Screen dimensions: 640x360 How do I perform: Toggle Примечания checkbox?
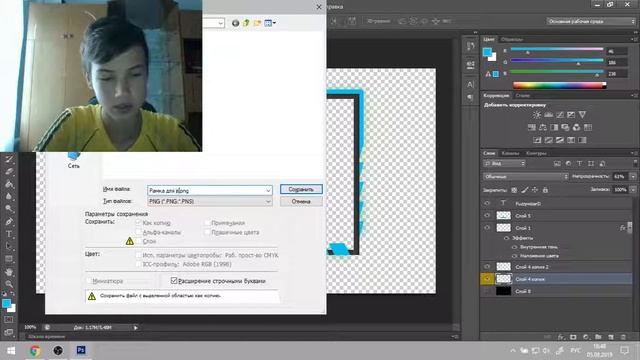(x=207, y=223)
